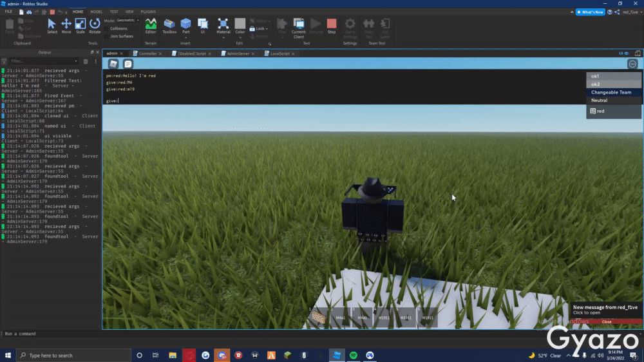Click the Windows search box

coord(74,356)
